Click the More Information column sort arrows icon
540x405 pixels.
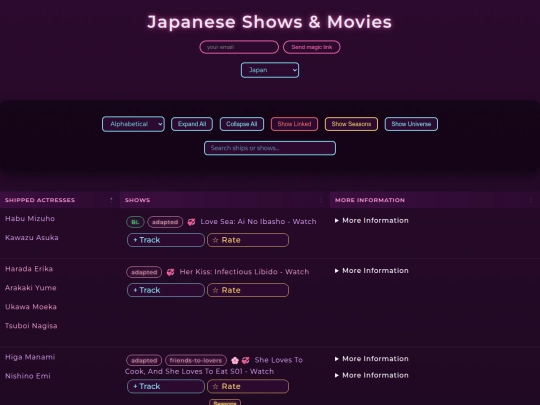coord(531,200)
